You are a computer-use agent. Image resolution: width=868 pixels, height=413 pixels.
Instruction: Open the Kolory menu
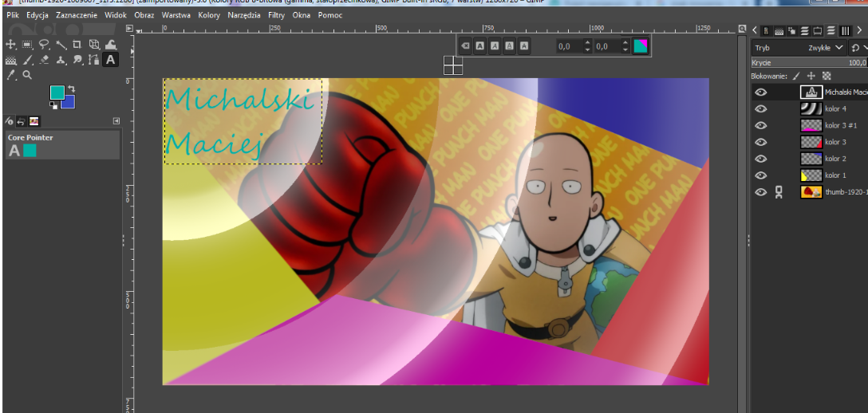coord(209,15)
